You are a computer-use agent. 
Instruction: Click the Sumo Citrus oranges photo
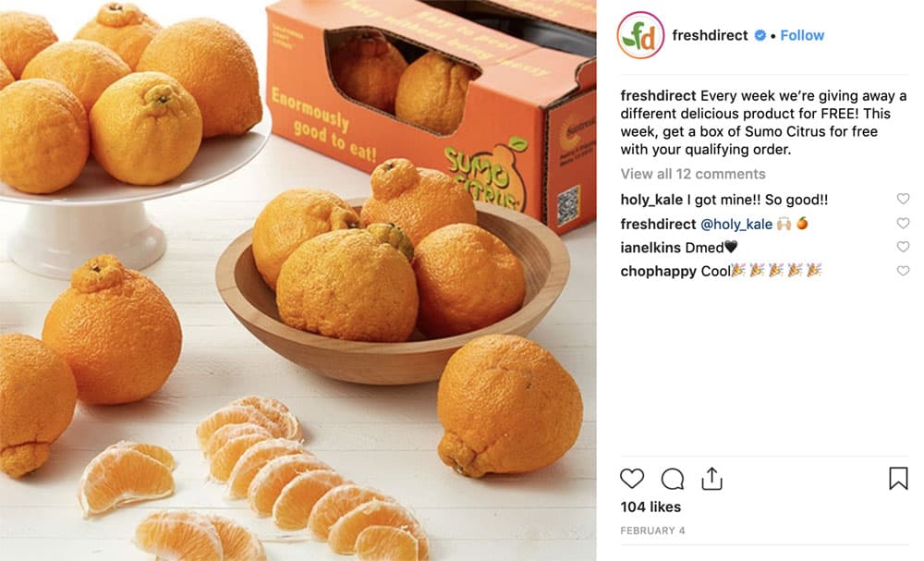(x=298, y=281)
